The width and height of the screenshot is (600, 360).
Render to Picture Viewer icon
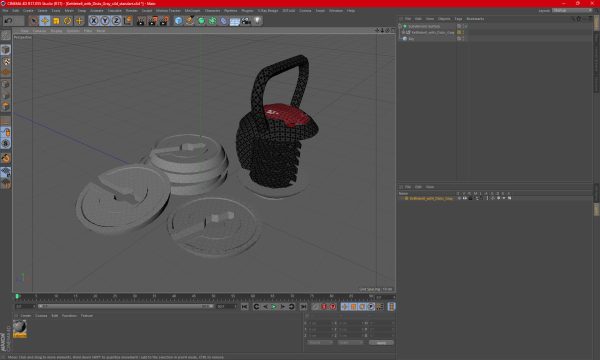pos(152,21)
